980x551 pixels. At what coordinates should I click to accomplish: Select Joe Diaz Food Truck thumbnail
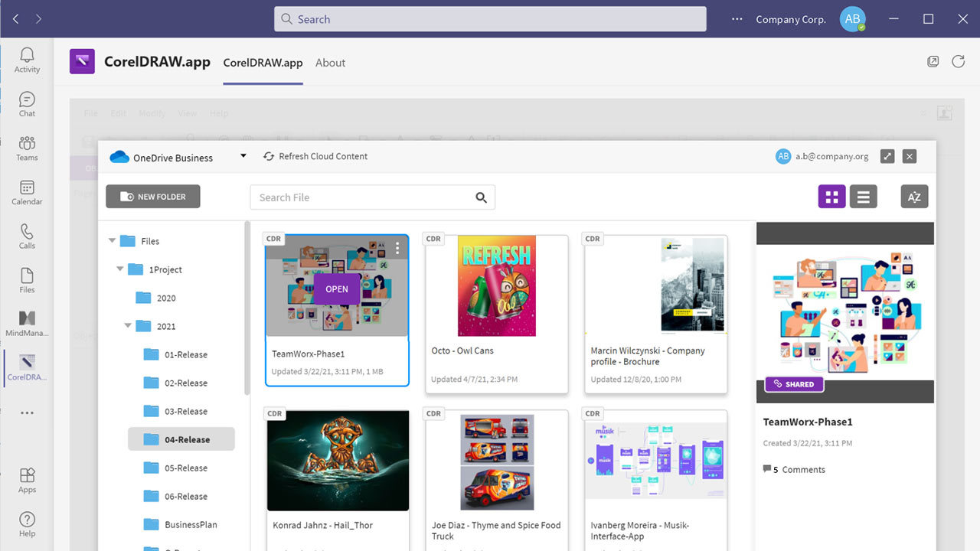point(497,461)
